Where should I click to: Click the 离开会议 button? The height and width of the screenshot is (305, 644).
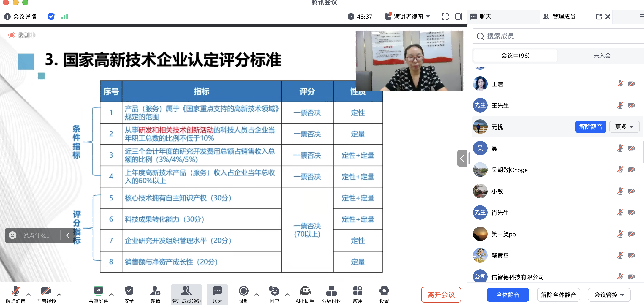click(441, 295)
